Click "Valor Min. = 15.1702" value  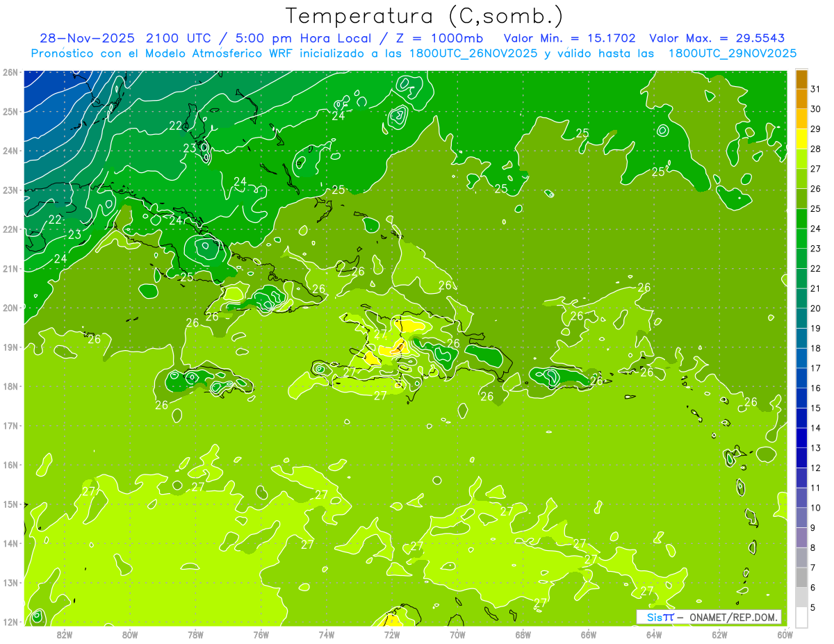570,38
